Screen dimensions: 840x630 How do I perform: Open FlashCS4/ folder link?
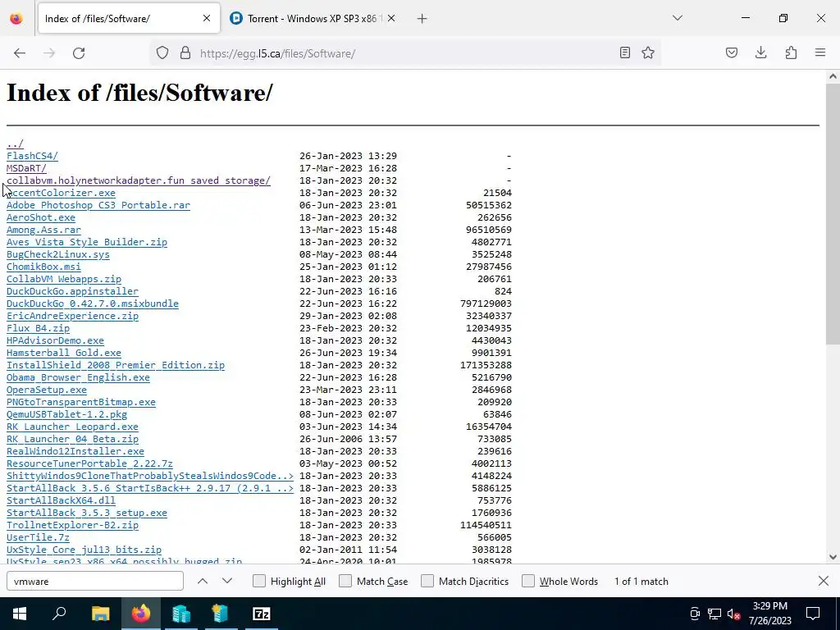tap(32, 156)
